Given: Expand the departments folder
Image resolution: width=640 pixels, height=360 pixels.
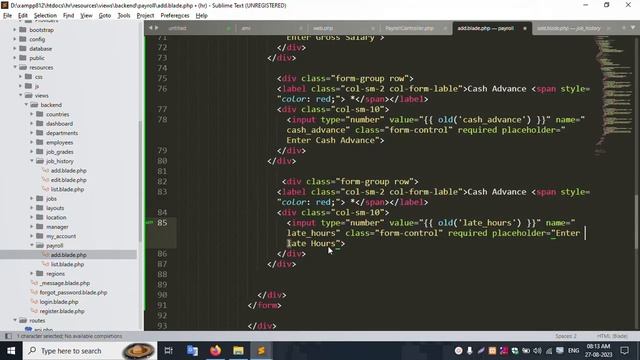Looking at the screenshot, I should (32, 133).
